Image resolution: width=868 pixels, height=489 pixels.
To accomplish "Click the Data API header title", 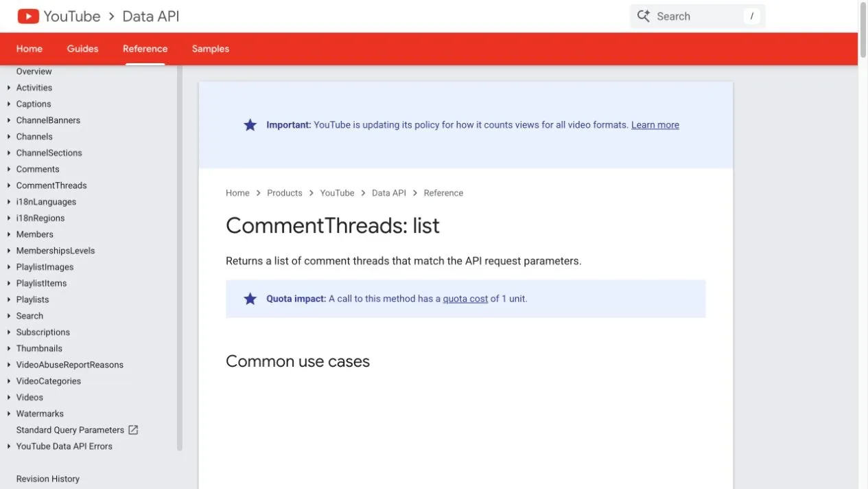I will [150, 16].
